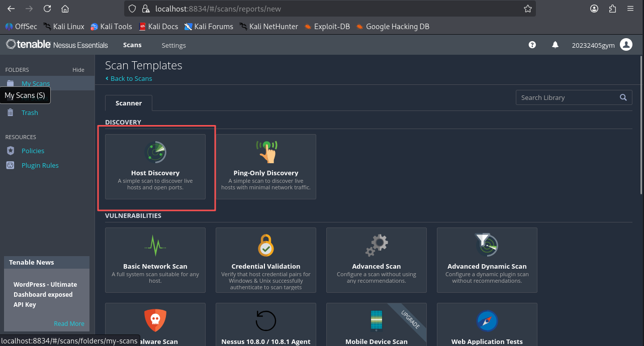Open the Firefox account icon
The height and width of the screenshot is (346, 644).
pyautogui.click(x=594, y=9)
